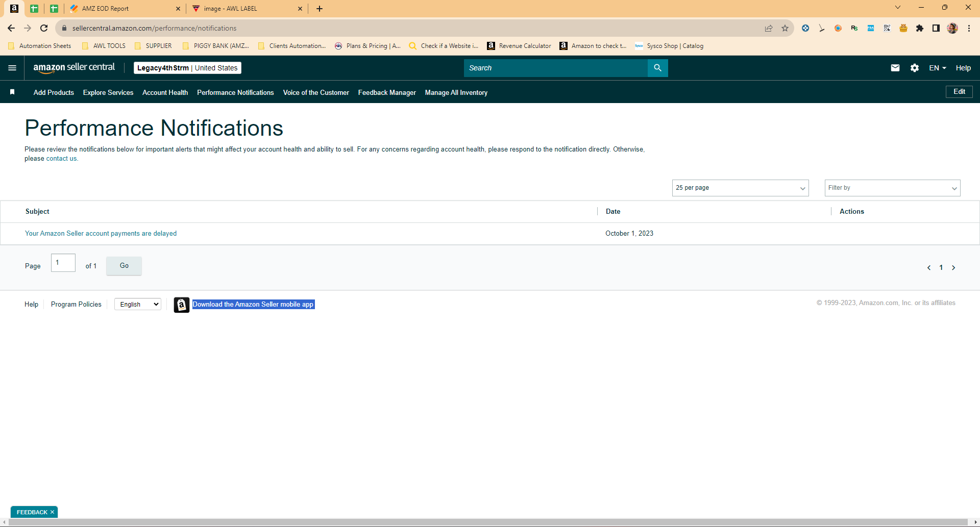This screenshot has width=980, height=527.
Task: Click the site lock icon in address bar
Action: [x=64, y=28]
